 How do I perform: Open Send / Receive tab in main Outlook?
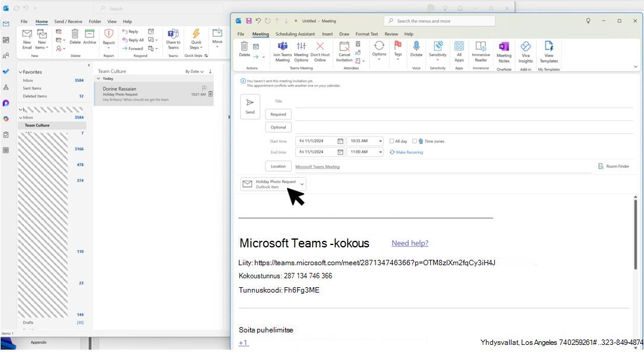pyautogui.click(x=68, y=21)
